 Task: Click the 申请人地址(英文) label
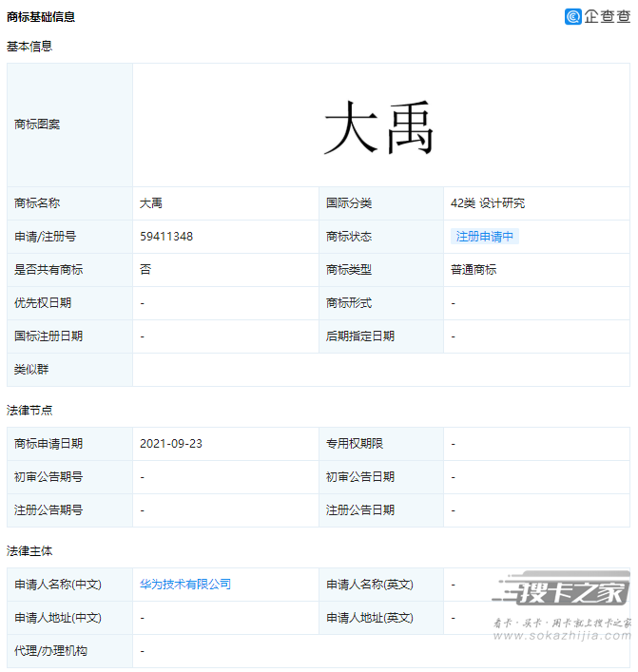[370, 618]
